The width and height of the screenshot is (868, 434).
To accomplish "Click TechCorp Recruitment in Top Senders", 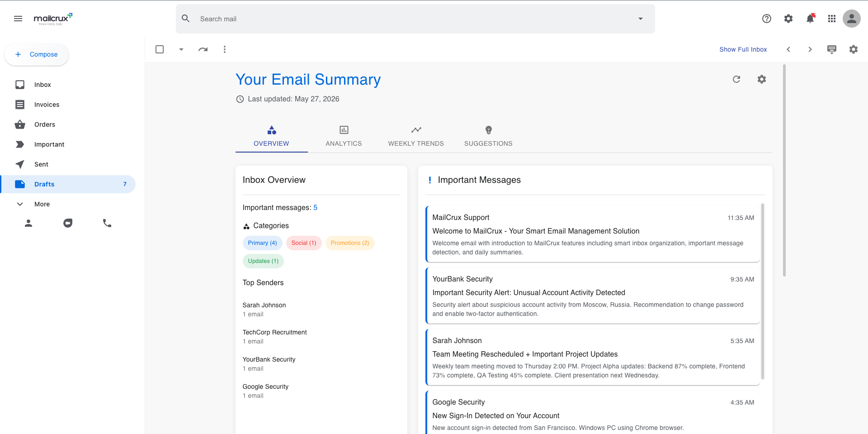I will (x=274, y=332).
